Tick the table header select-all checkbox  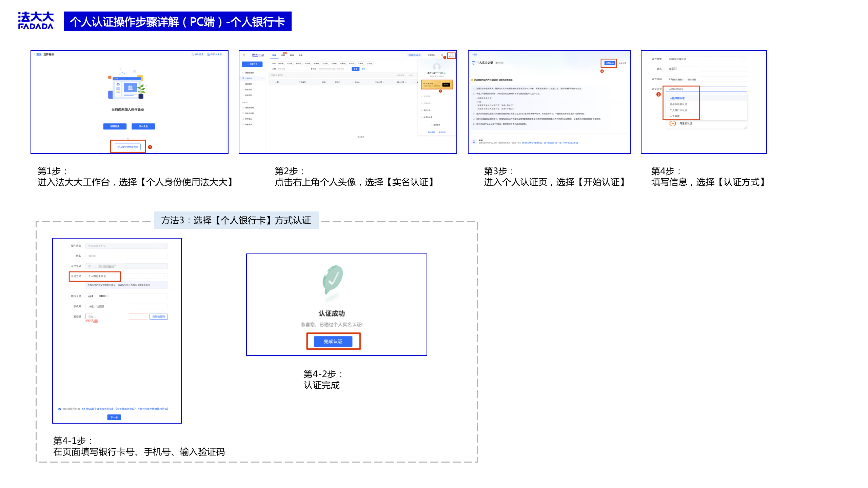click(271, 82)
